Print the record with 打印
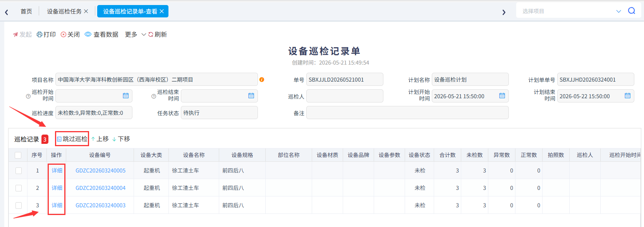 pos(46,34)
